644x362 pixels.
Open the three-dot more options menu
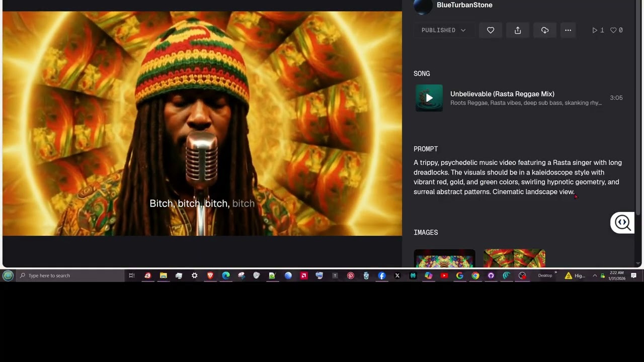pos(568,30)
